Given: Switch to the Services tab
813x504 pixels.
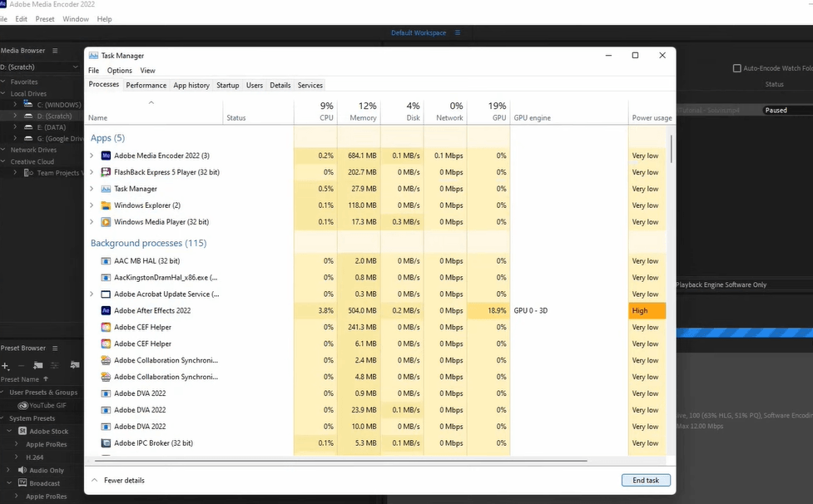Looking at the screenshot, I should [x=310, y=86].
